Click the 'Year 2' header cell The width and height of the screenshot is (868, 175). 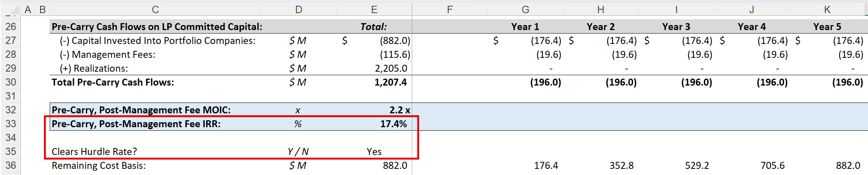point(601,27)
